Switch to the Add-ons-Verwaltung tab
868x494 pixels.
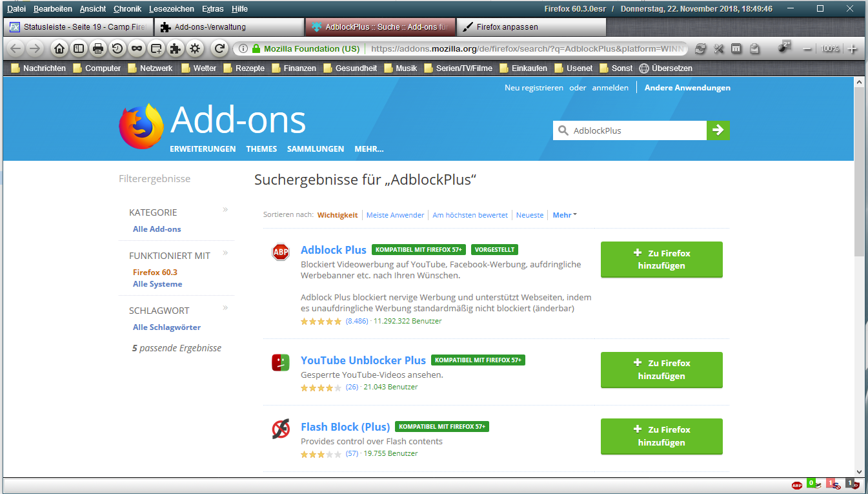click(228, 27)
